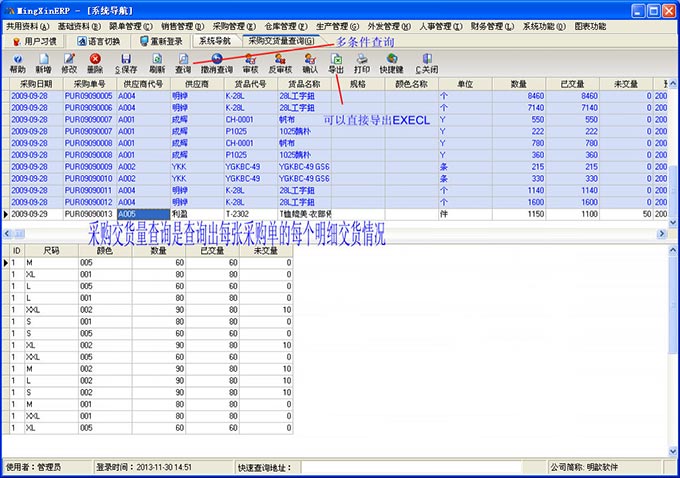The height and width of the screenshot is (478, 680).
Task: Select order cell PUR09090013
Action: coord(90,214)
